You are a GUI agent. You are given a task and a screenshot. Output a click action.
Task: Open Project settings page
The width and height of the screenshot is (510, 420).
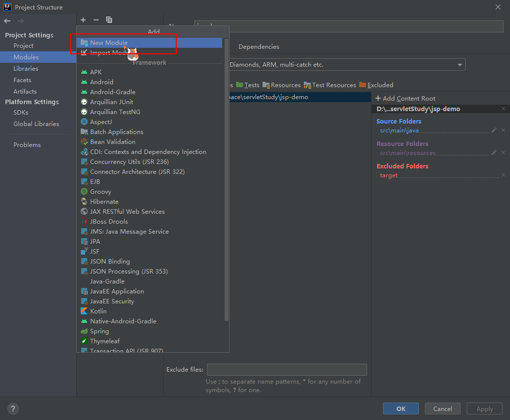[38, 45]
